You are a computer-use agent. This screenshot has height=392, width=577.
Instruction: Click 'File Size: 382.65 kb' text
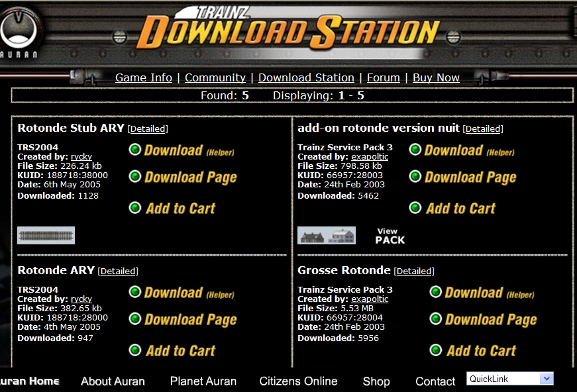(59, 308)
